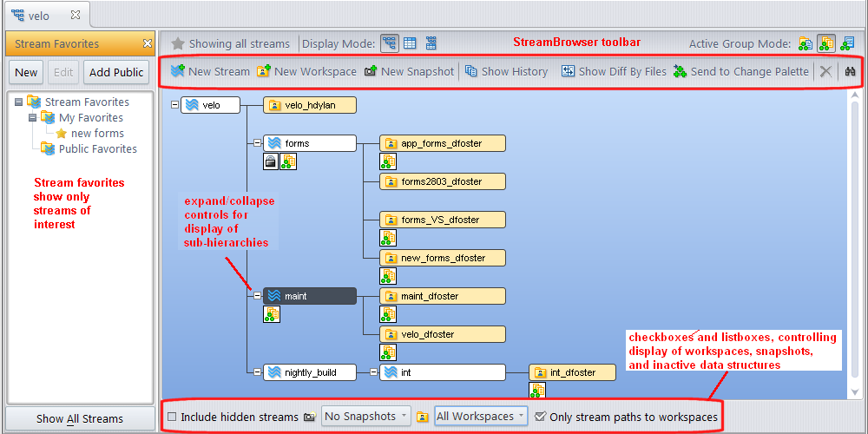Click the Show All Streams button
868x434 pixels.
80,419
